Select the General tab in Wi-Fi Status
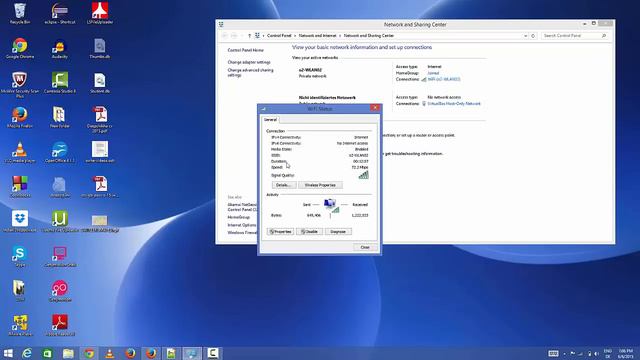 point(270,120)
